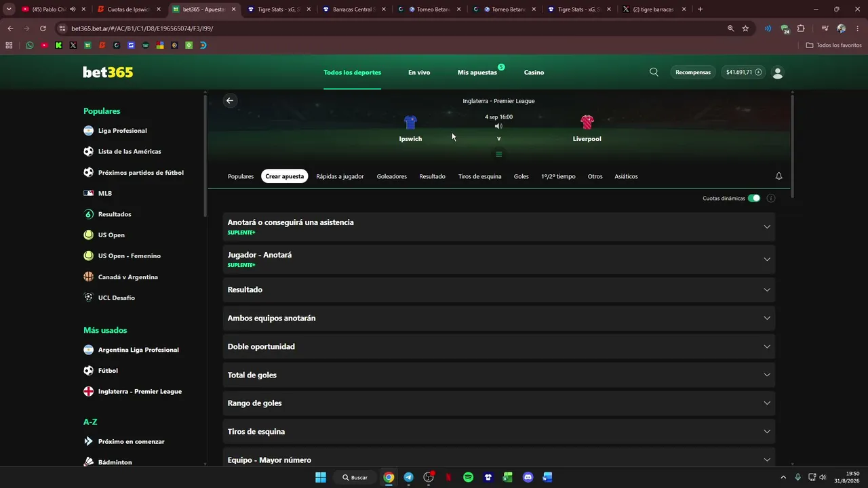Expand Anotará o conseguirá una asistencia market
The height and width of the screenshot is (488, 868).
tap(498, 227)
